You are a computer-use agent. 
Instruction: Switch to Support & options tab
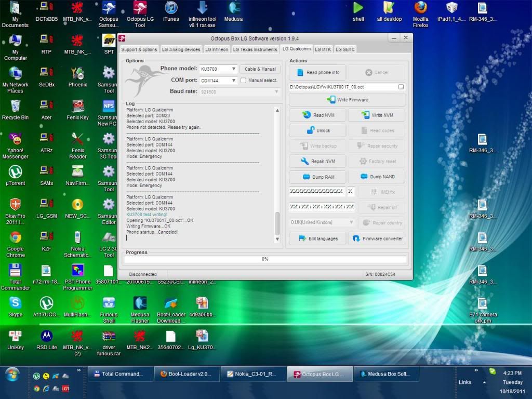point(139,49)
